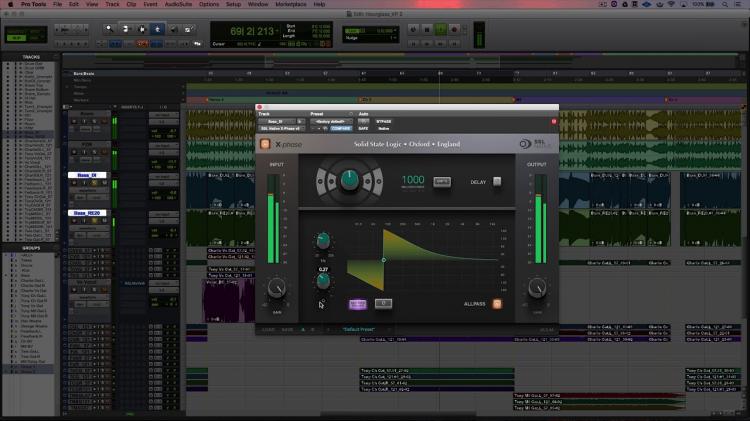Toggle the delay units button beside 1000
The image size is (750, 421).
click(442, 181)
